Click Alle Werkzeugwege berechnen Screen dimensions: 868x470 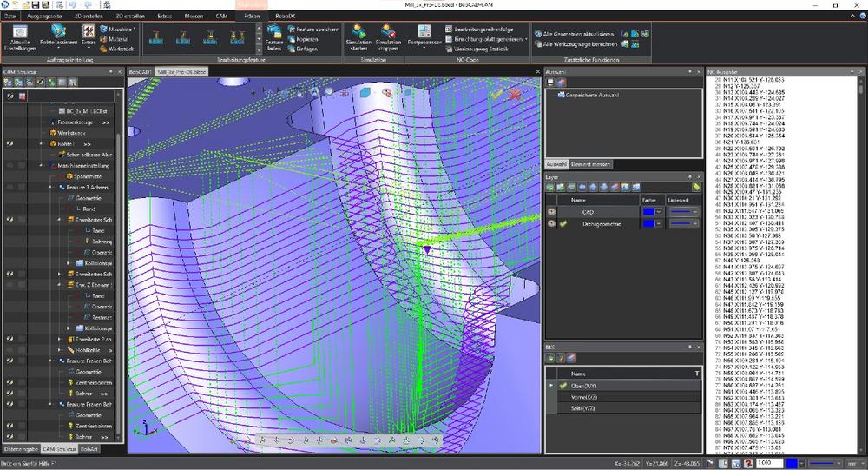coord(579,43)
